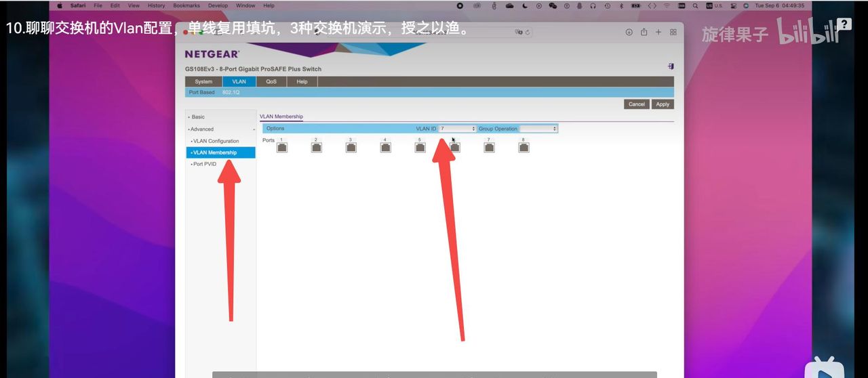868x378 pixels.
Task: Click the Apply button
Action: 663,104
